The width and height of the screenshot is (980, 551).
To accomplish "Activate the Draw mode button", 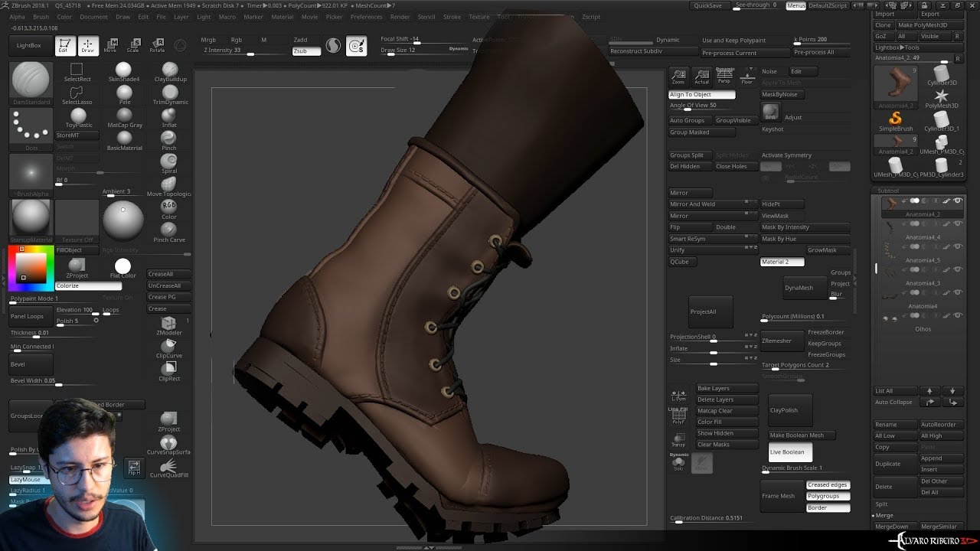I will [x=88, y=46].
